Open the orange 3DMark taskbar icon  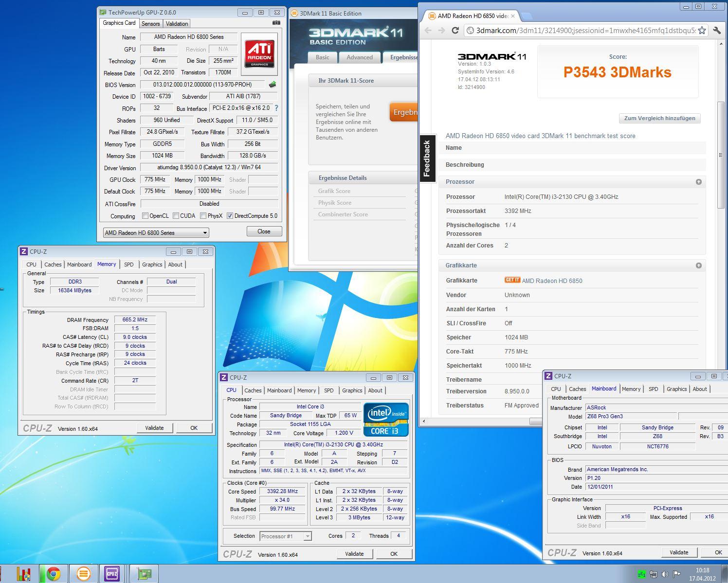[x=83, y=574]
